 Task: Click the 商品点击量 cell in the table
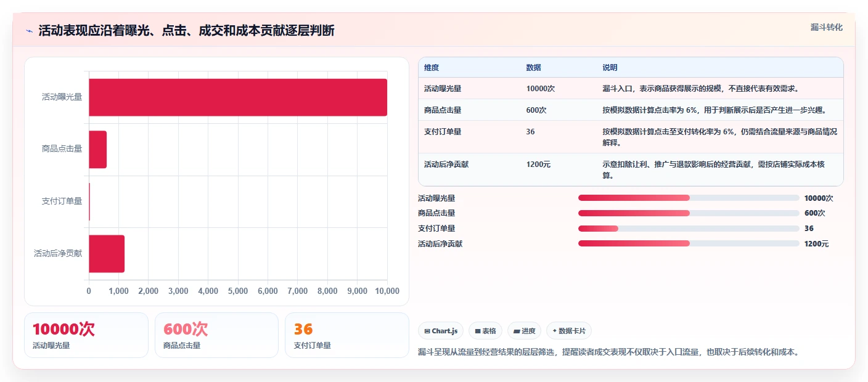coord(443,110)
